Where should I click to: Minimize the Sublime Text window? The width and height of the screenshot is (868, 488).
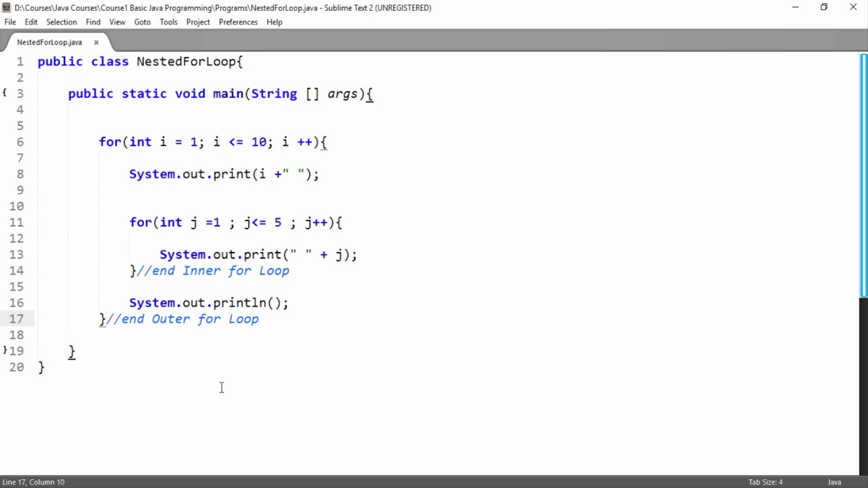(x=795, y=7)
